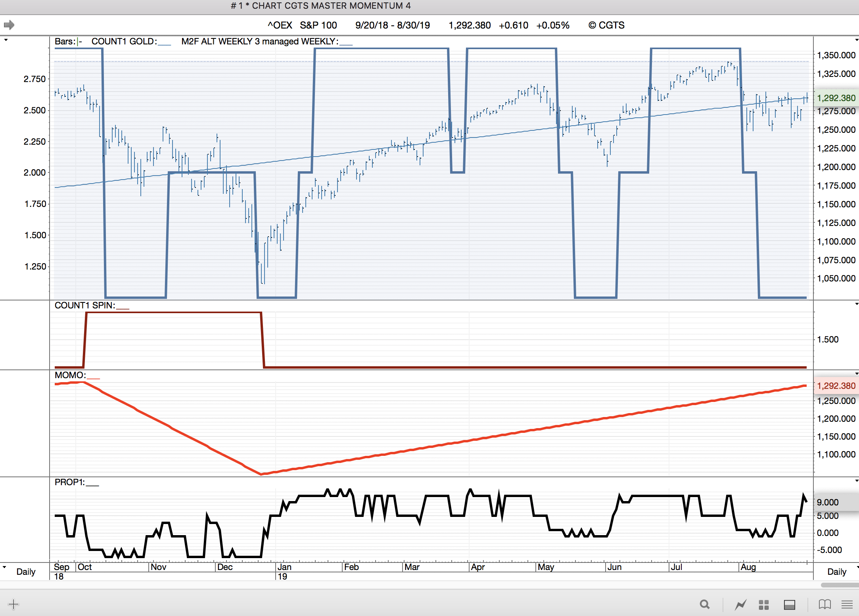This screenshot has width=859, height=616.
Task: Expand the COUNT1 SPIN pane dropdown arrow
Action: pyautogui.click(x=856, y=304)
